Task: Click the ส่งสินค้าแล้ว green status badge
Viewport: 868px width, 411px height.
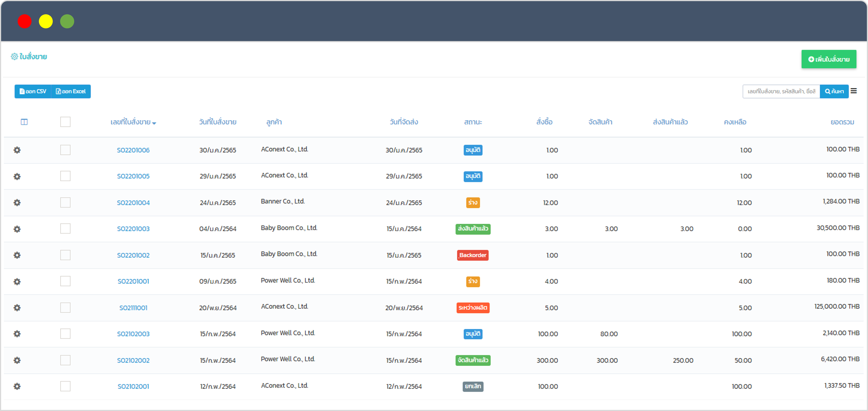Action: (x=473, y=229)
